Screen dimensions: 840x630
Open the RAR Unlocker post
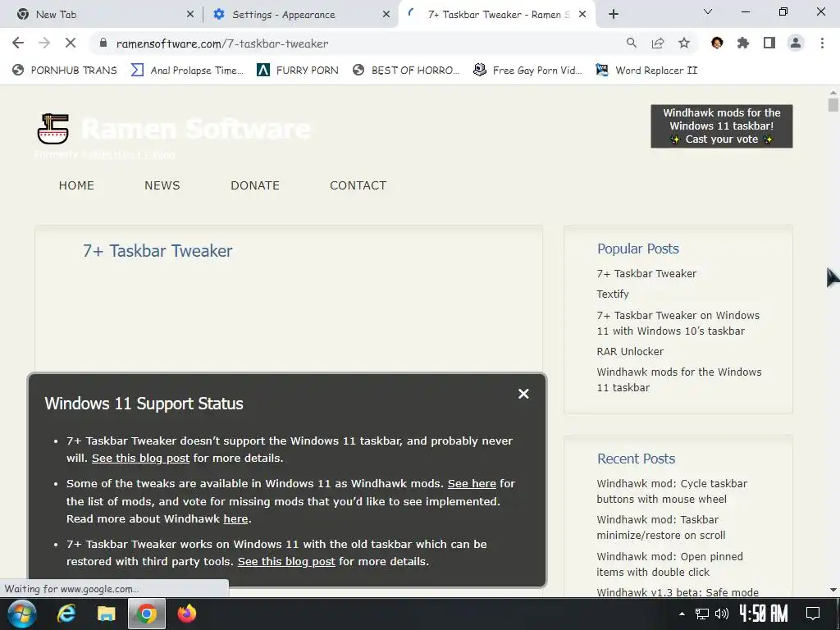coord(630,351)
